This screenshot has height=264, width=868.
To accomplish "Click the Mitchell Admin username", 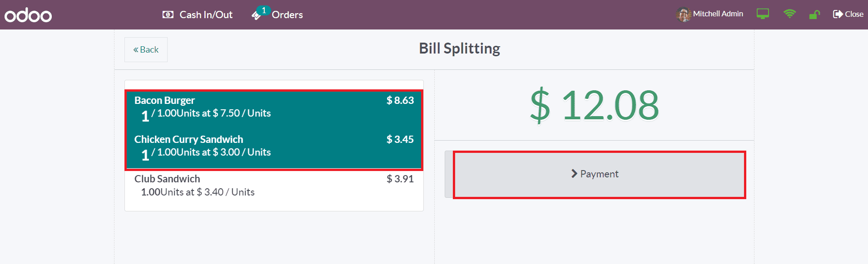I will (718, 14).
